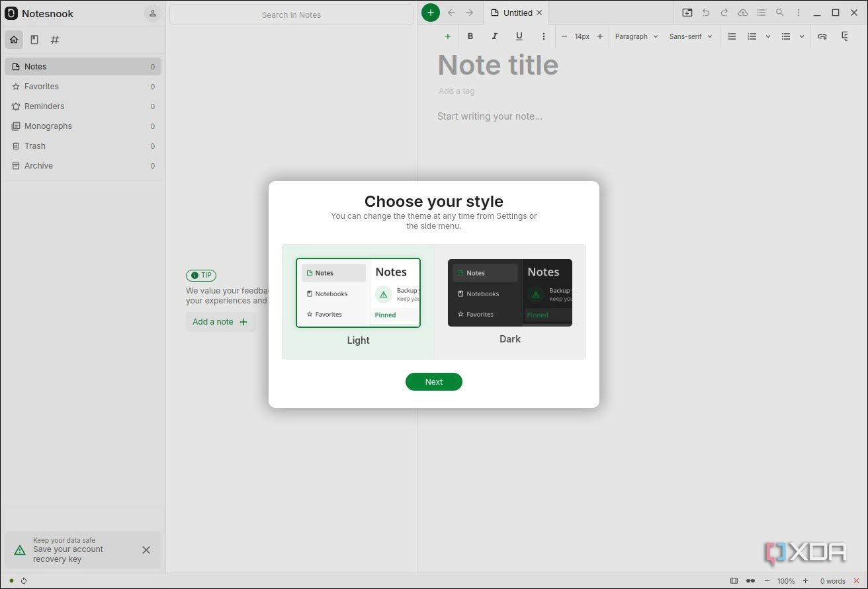Expand numbered list style options
868x589 pixels.
768,36
